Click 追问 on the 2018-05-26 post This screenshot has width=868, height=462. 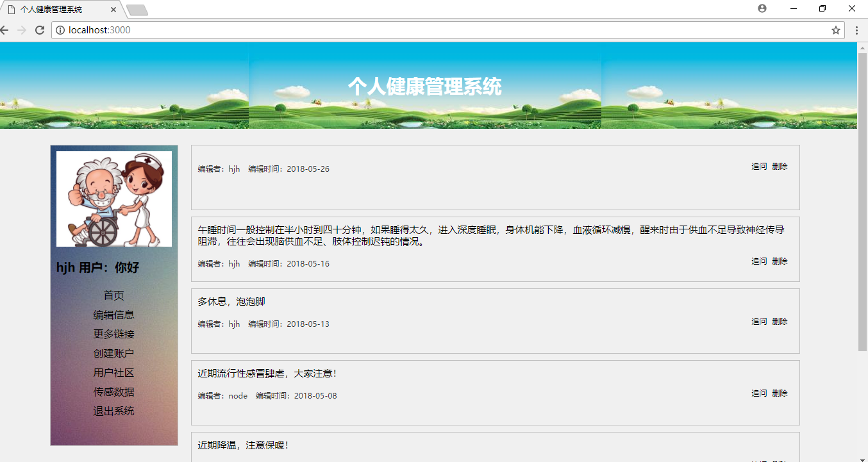click(759, 167)
